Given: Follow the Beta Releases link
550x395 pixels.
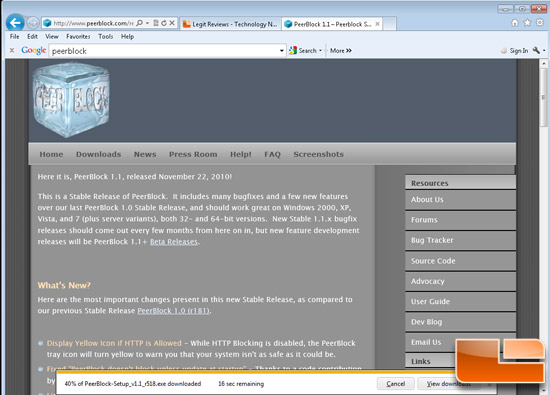Looking at the screenshot, I should point(174,242).
